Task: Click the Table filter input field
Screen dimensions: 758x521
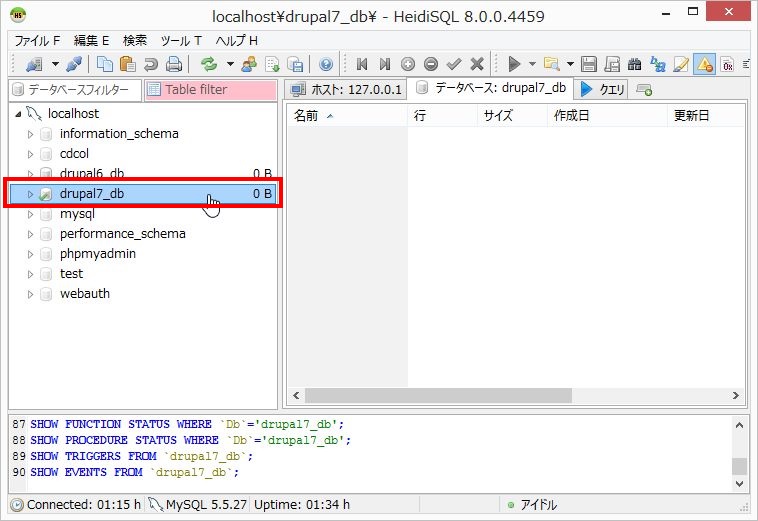Action: pos(211,90)
